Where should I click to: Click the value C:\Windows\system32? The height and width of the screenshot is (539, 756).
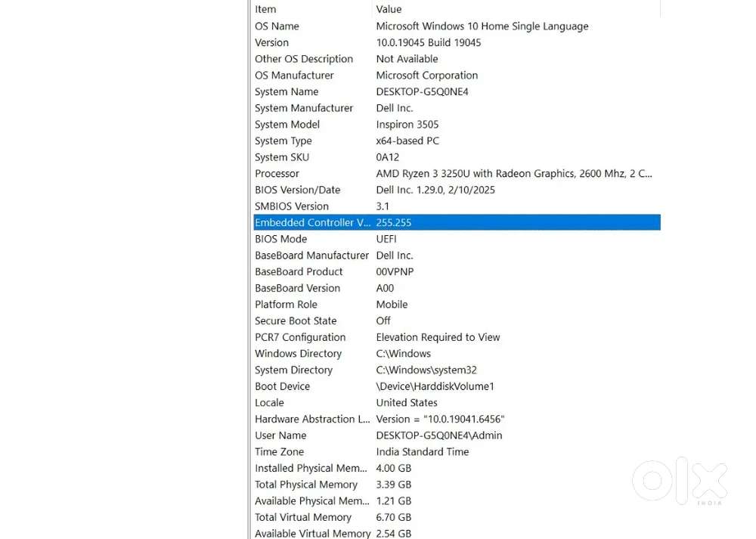(x=426, y=370)
